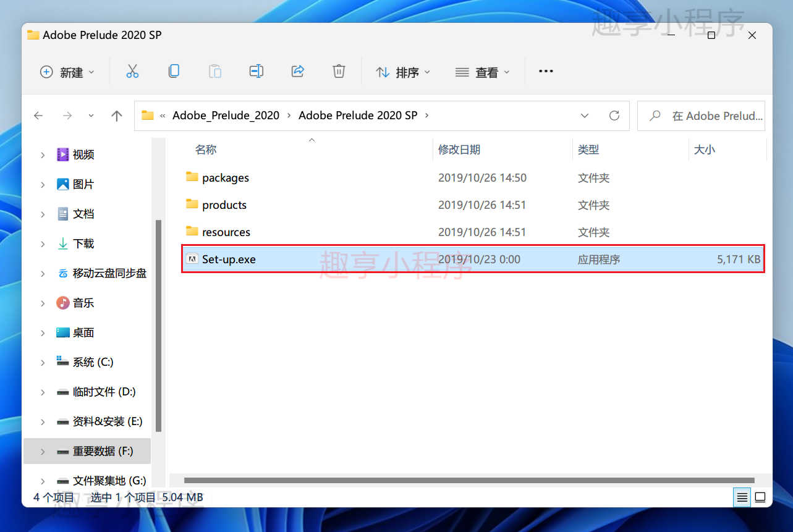This screenshot has width=793, height=532.
Task: Click the products folder icon
Action: [192, 205]
